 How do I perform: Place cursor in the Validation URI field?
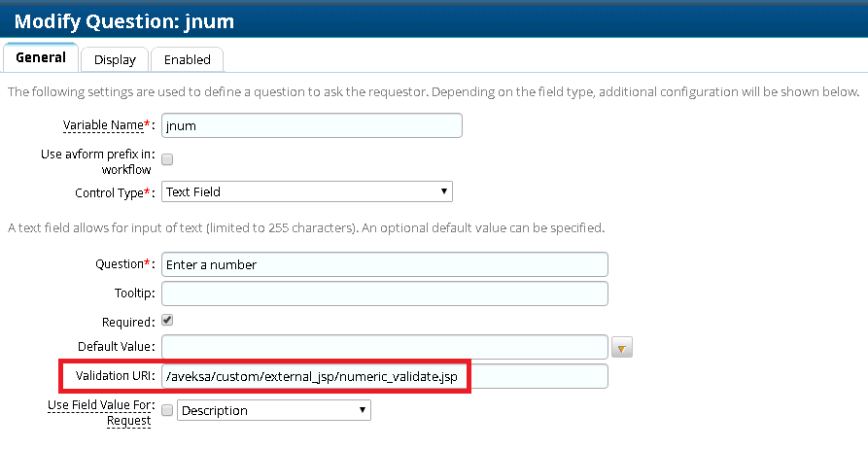pos(385,376)
